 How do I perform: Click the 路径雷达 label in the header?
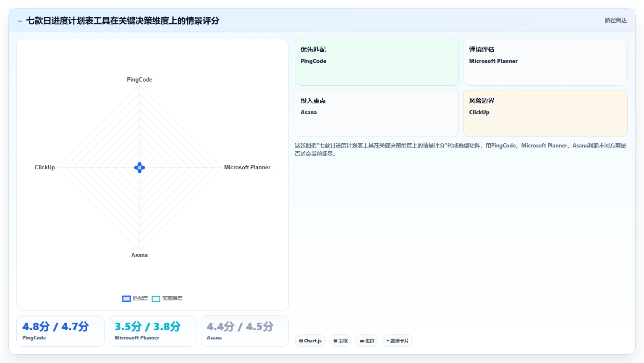point(615,20)
